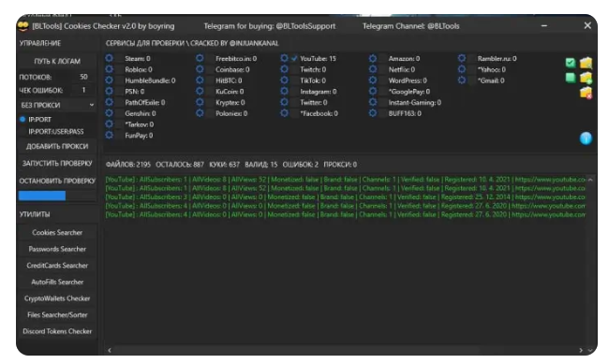Open the Rambler.ru gear icon
Screen dimensions: 609x364
coord(462,58)
